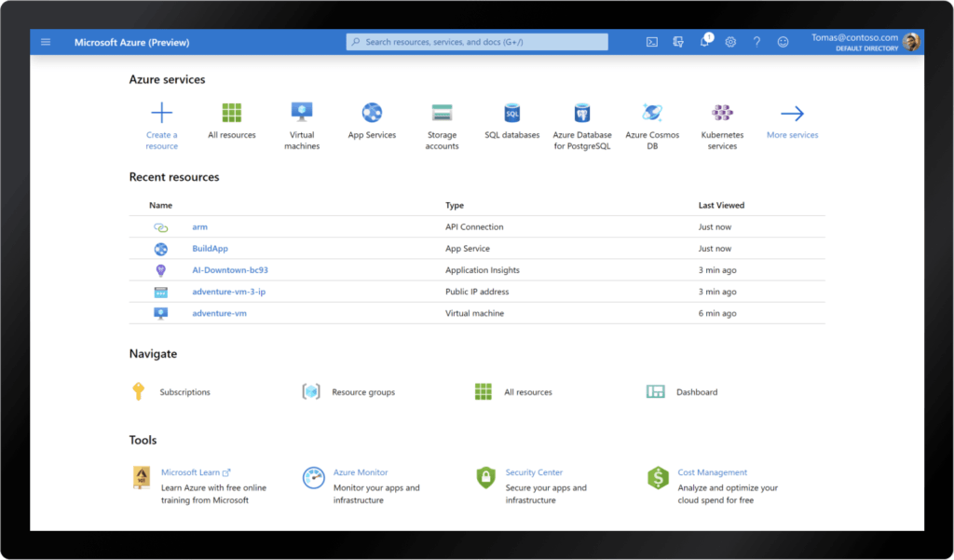Viewport: 954px width, 560px height.
Task: Open Storage accounts
Action: 442,112
